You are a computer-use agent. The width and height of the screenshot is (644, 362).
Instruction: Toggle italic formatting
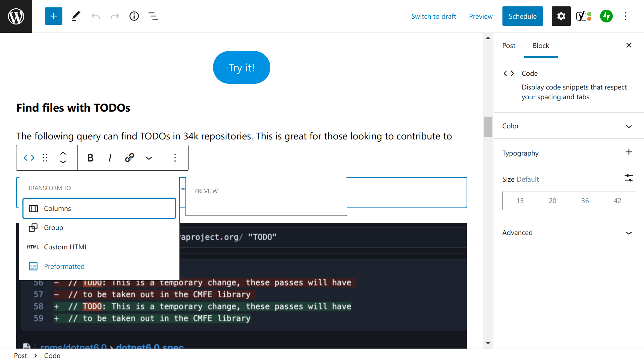pos(110,158)
